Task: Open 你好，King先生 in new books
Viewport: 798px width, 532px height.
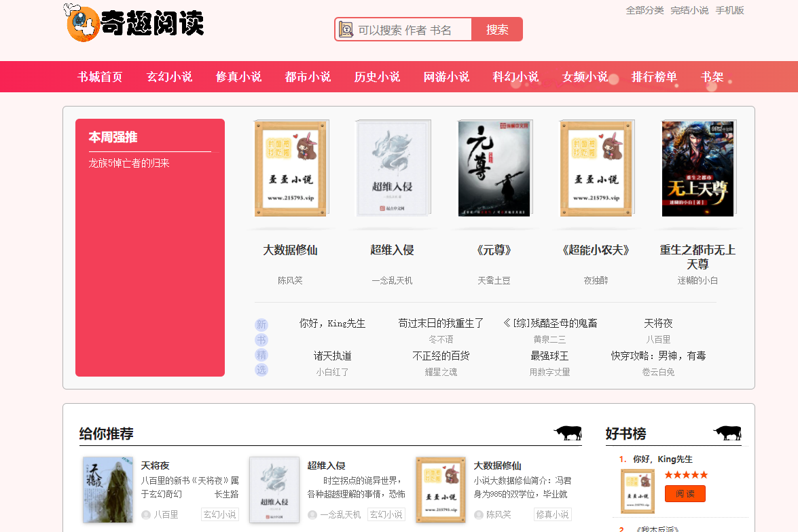Action: point(332,324)
